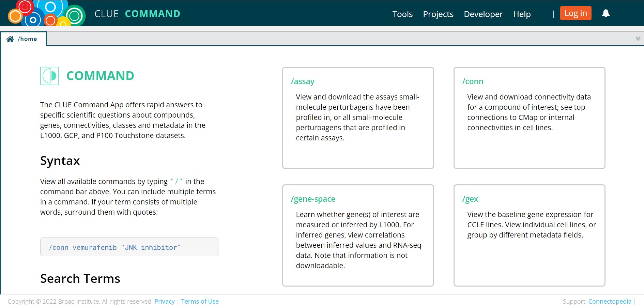Open the /gene-space command card
644x306 pixels.
pos(358,235)
